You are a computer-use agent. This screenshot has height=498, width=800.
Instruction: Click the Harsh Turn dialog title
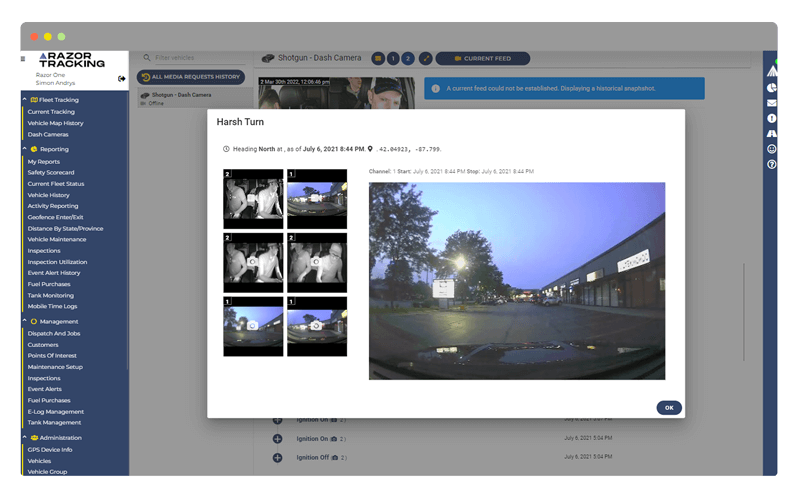240,122
